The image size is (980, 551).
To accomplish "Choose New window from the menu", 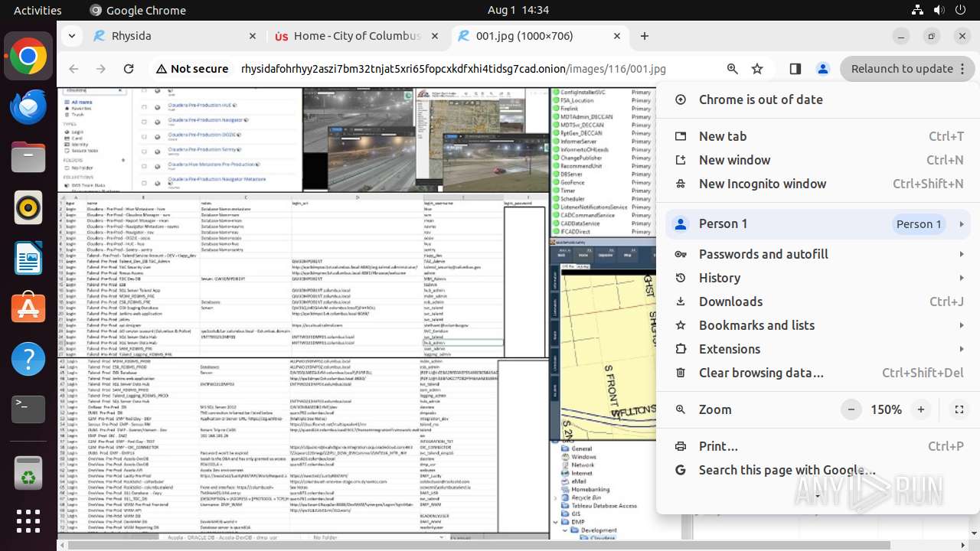I will [818, 160].
